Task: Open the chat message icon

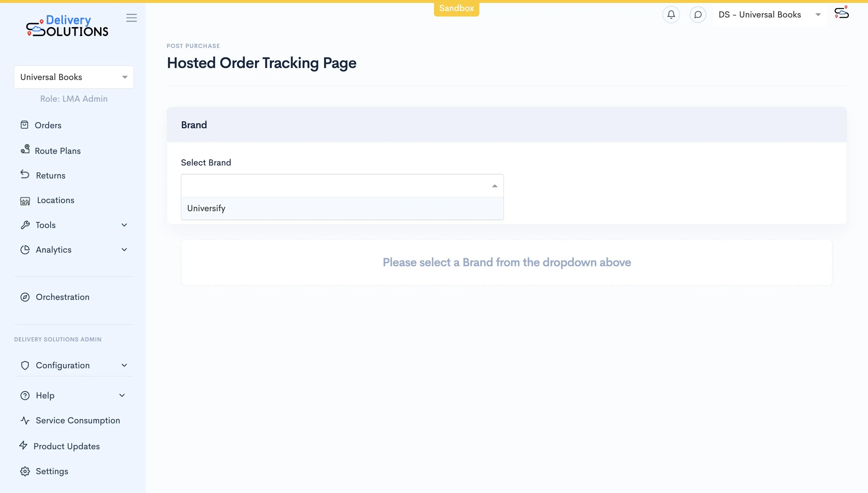Action: [x=698, y=15]
